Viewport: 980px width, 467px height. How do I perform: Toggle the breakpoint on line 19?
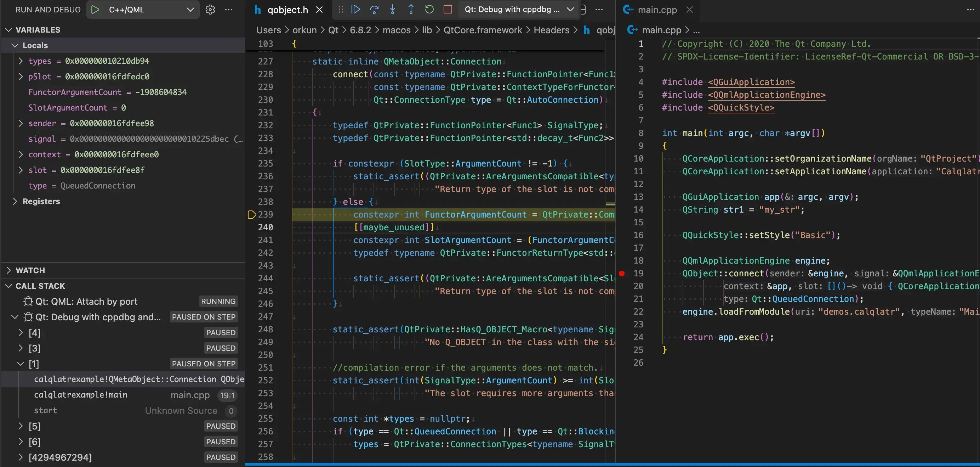622,273
